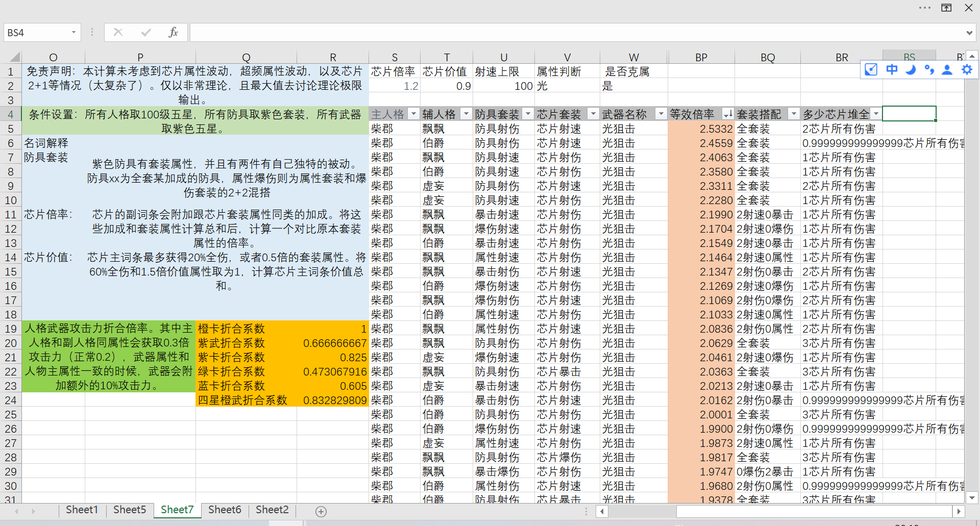Open the Name Box dropdown arrow
980x526 pixels.
click(73, 32)
